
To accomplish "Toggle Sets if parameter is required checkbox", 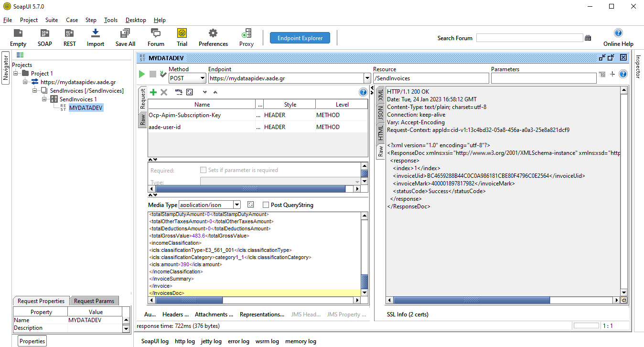I will pos(203,170).
